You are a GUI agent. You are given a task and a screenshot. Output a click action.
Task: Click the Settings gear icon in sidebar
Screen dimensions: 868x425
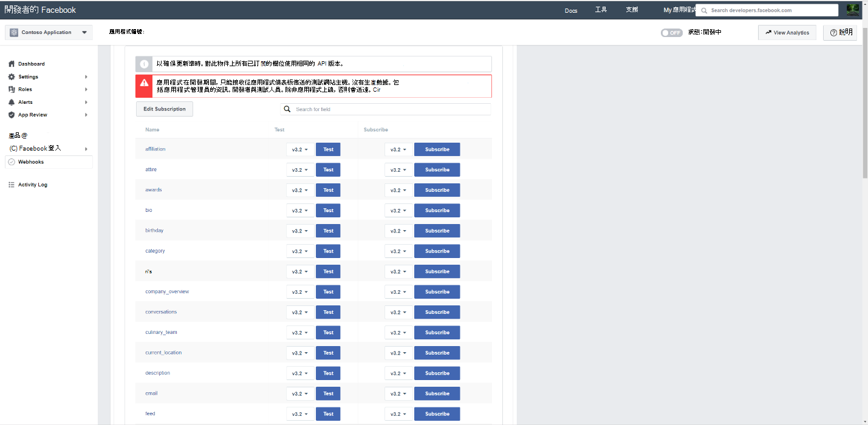[12, 76]
